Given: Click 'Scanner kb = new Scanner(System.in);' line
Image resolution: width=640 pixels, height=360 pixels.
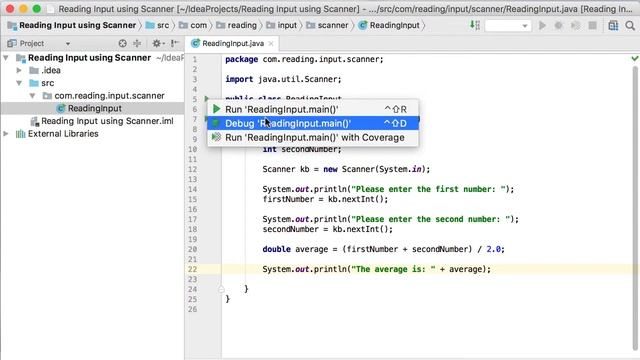Looking at the screenshot, I should [x=346, y=169].
